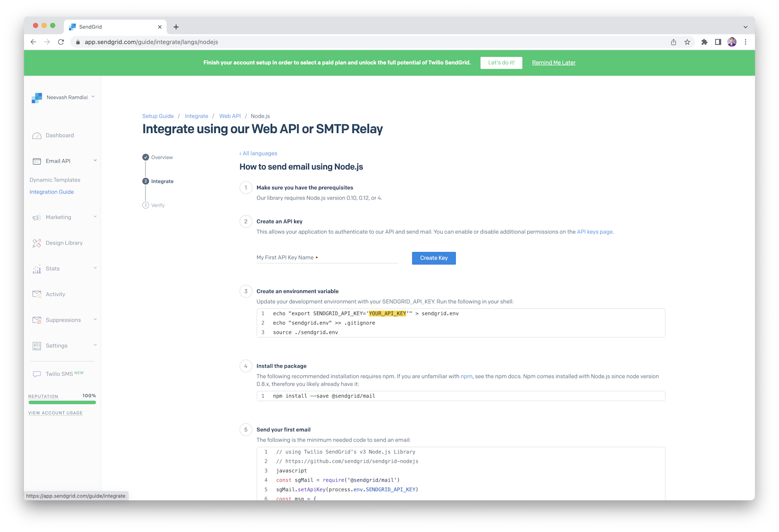
Task: Click the Activity envelope icon
Action: (37, 294)
